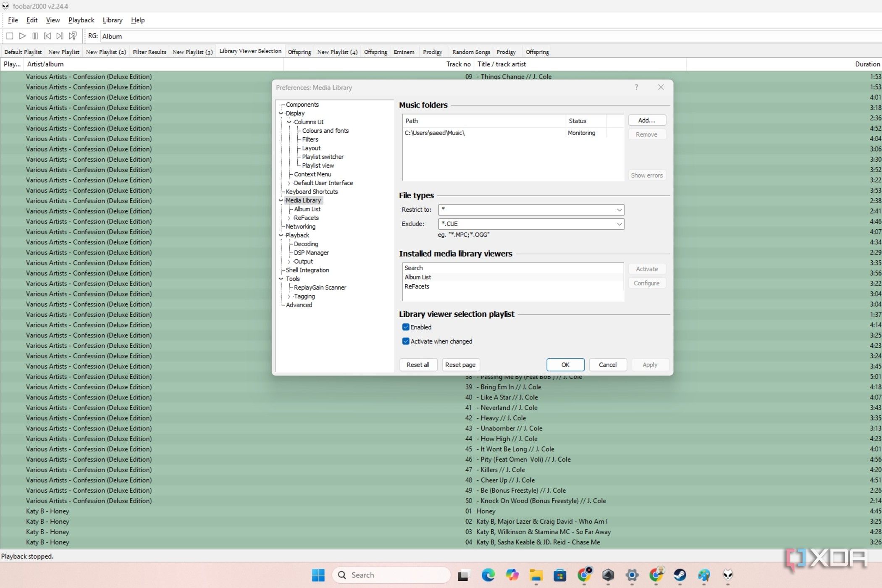
Task: Collapse the Columns UI tree node
Action: (x=289, y=122)
